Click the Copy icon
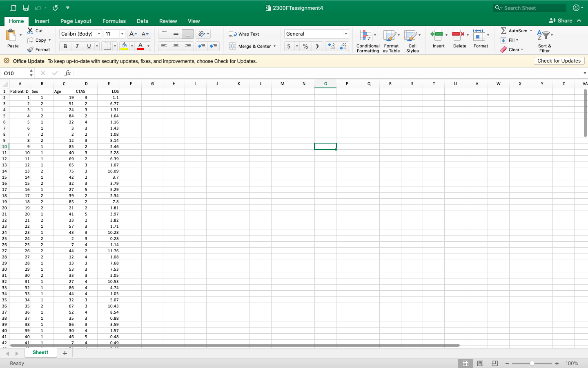This screenshot has height=368, width=588. [x=30, y=40]
